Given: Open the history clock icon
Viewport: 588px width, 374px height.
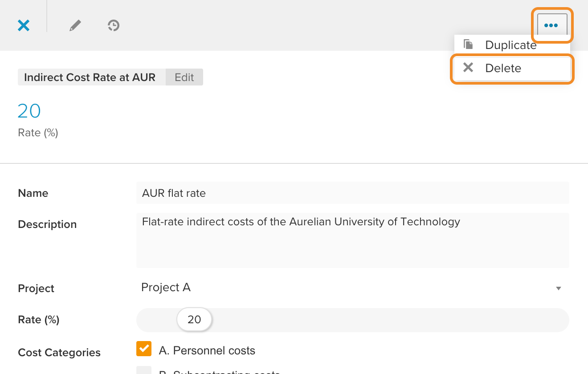Looking at the screenshot, I should point(114,25).
